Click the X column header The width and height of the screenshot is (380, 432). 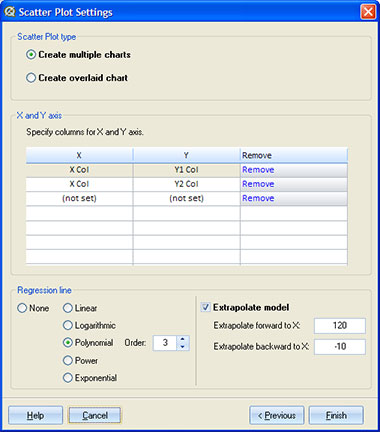[x=79, y=155]
